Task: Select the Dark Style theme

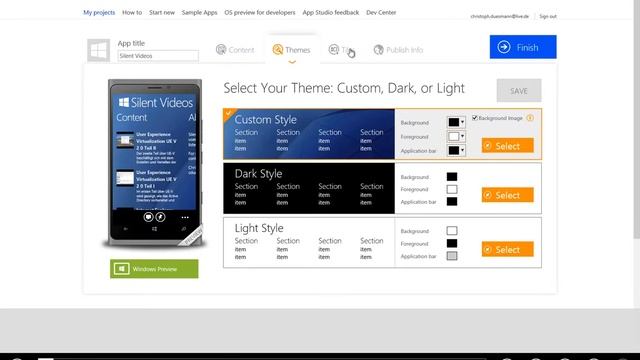Action: (507, 195)
